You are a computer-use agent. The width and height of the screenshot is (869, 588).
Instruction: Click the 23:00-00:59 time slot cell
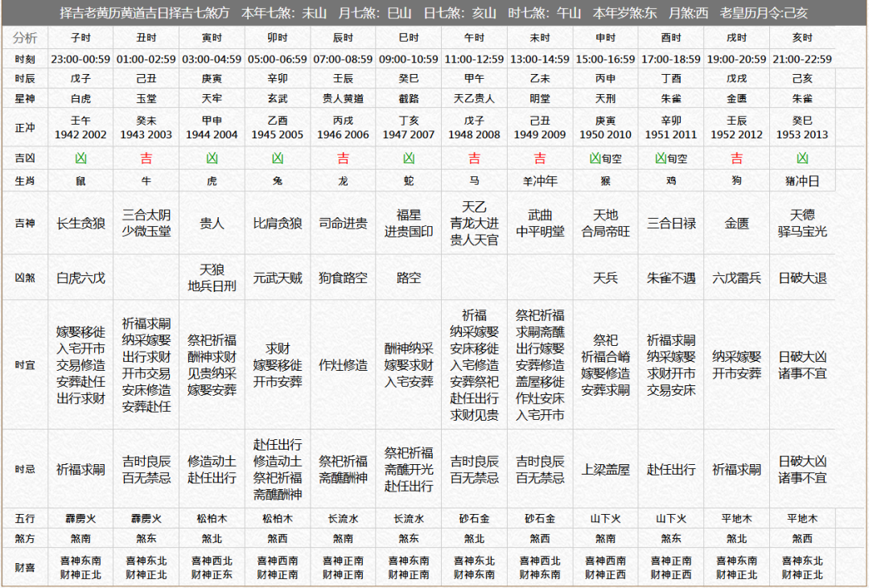(x=80, y=59)
